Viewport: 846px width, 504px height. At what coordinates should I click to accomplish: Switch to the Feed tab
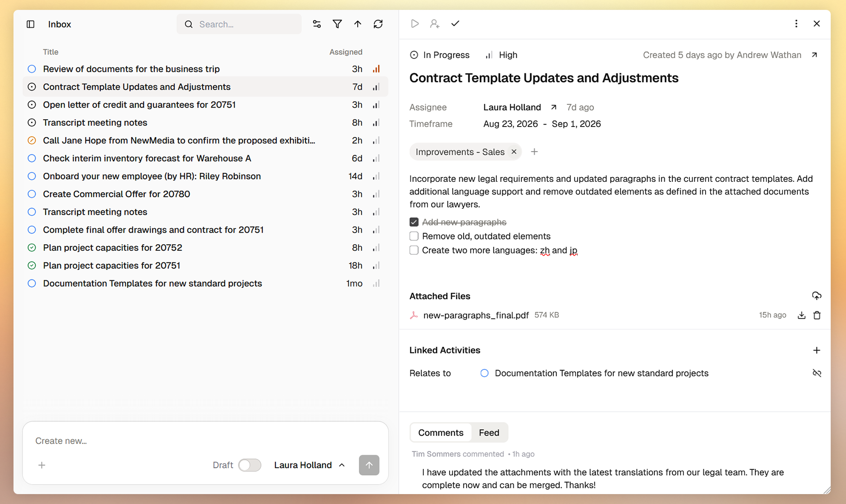tap(489, 432)
